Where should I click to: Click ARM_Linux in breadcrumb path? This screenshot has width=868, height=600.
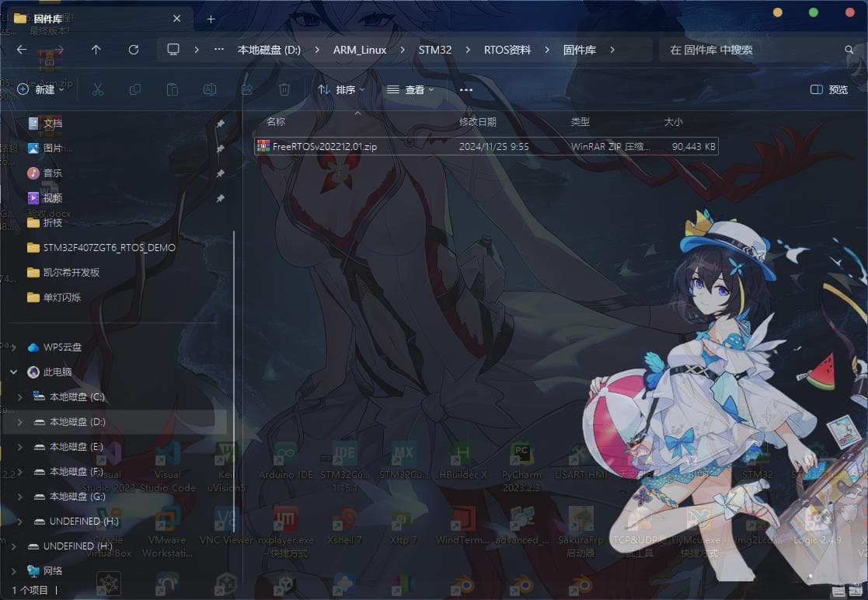pyautogui.click(x=360, y=50)
